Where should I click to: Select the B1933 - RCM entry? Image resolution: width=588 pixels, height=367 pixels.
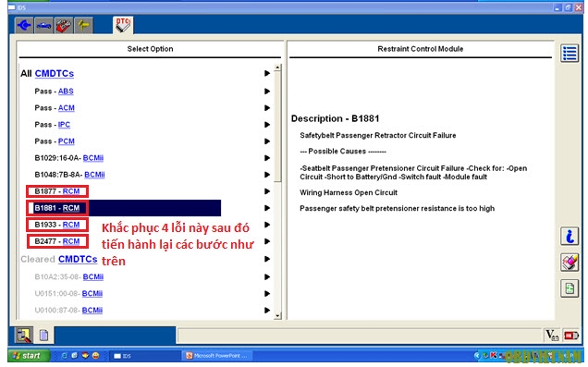pyautogui.click(x=57, y=225)
